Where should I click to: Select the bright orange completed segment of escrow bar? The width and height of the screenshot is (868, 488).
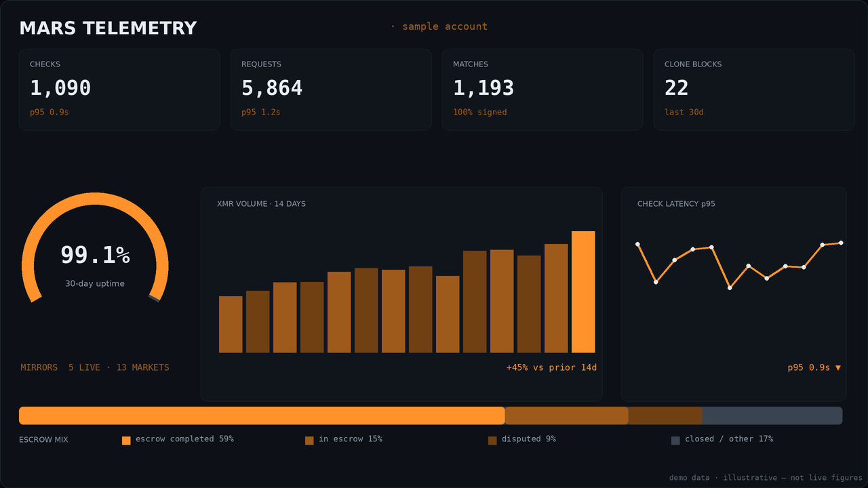click(262, 415)
